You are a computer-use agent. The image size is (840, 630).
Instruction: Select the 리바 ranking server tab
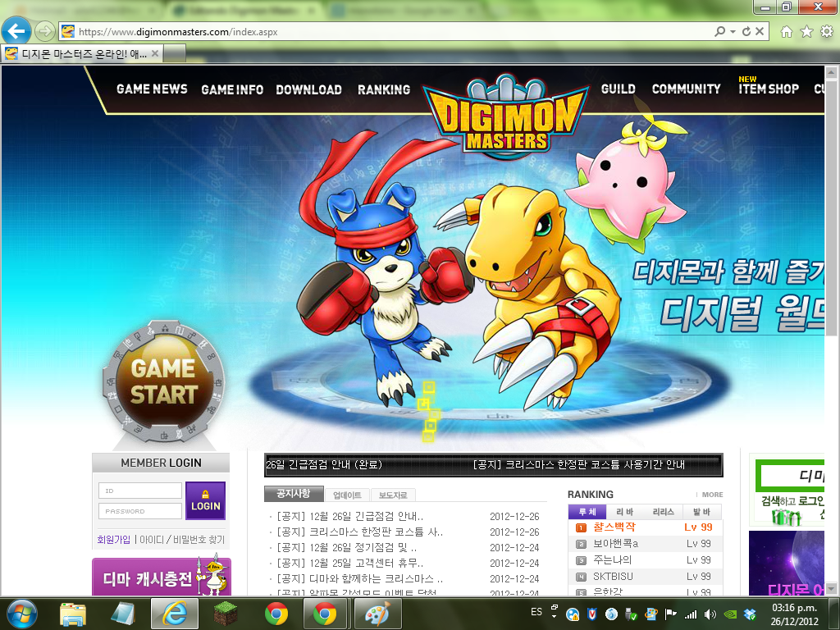625,512
